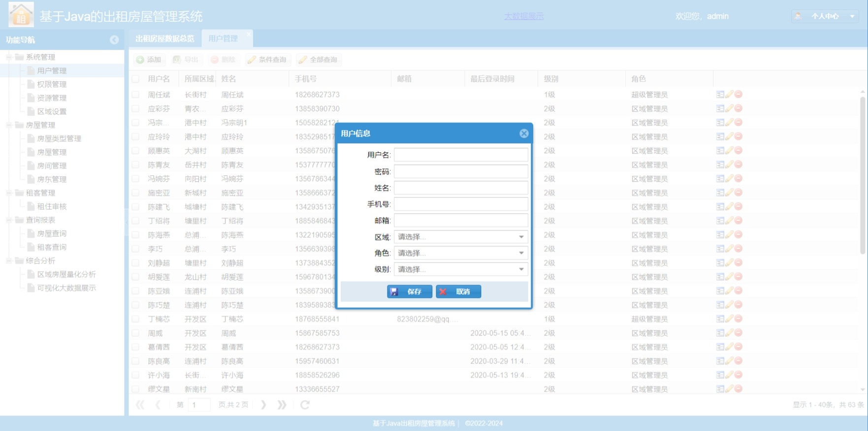Focus the page number input box
This screenshot has width=868, height=431.
pos(199,405)
